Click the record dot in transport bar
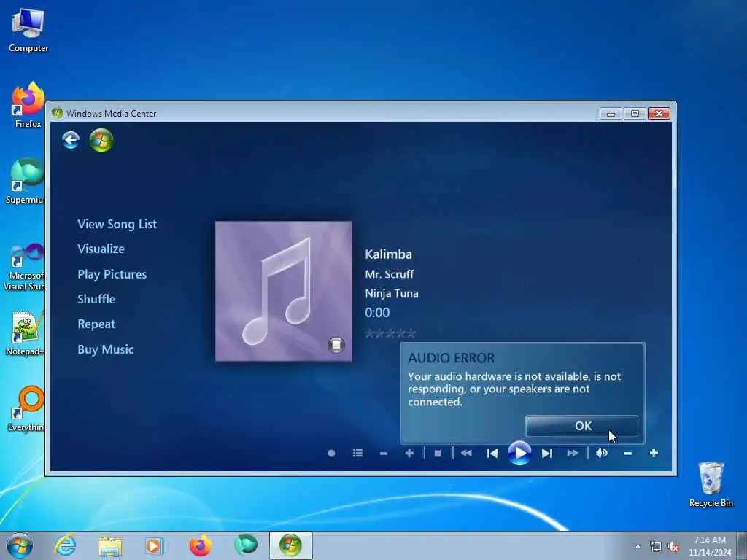Viewport: 747px width, 560px height. click(x=332, y=454)
